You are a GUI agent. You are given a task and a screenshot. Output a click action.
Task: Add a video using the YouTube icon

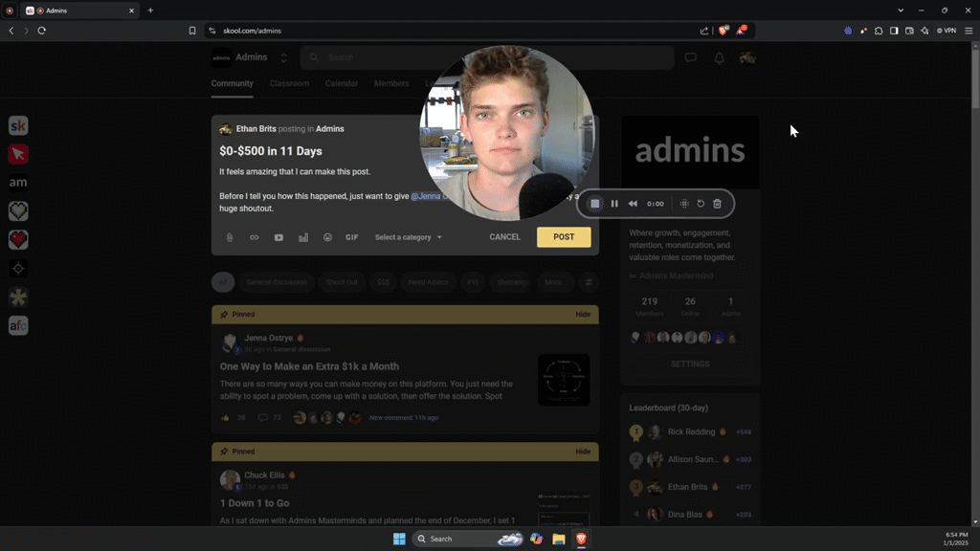(278, 237)
